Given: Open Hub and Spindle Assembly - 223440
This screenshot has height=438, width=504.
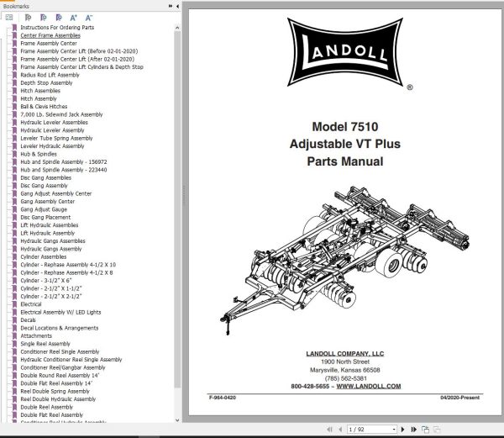Looking at the screenshot, I should tap(64, 170).
